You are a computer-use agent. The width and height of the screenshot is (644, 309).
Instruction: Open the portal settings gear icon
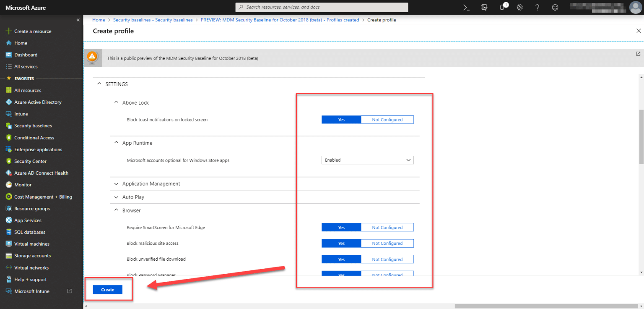point(519,8)
